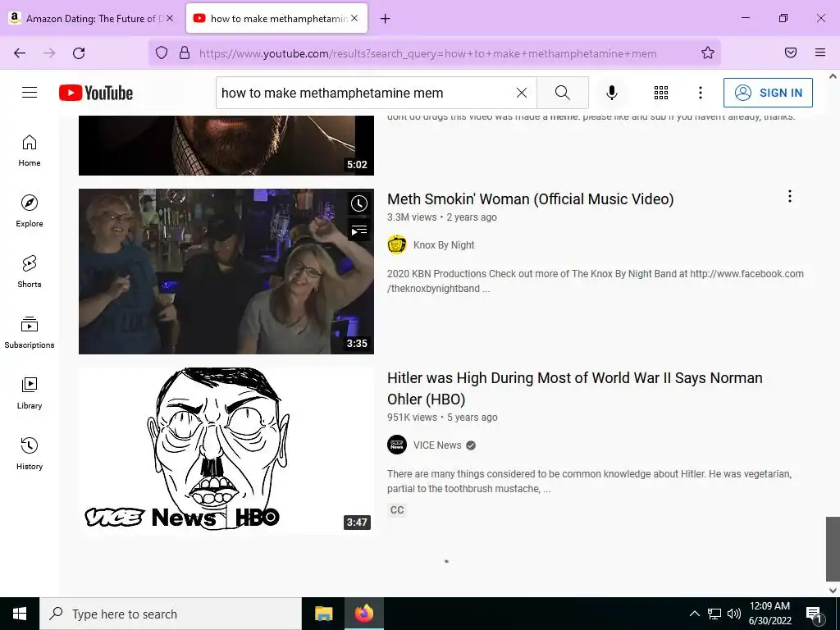
Task: Click the YouTube logo
Action: click(x=96, y=93)
